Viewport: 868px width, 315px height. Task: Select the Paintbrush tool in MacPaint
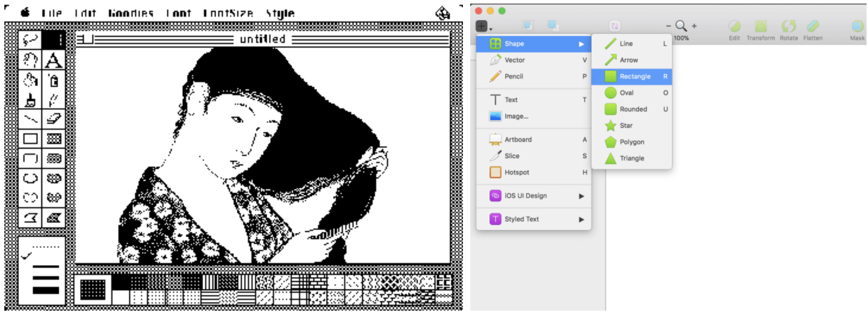point(30,100)
